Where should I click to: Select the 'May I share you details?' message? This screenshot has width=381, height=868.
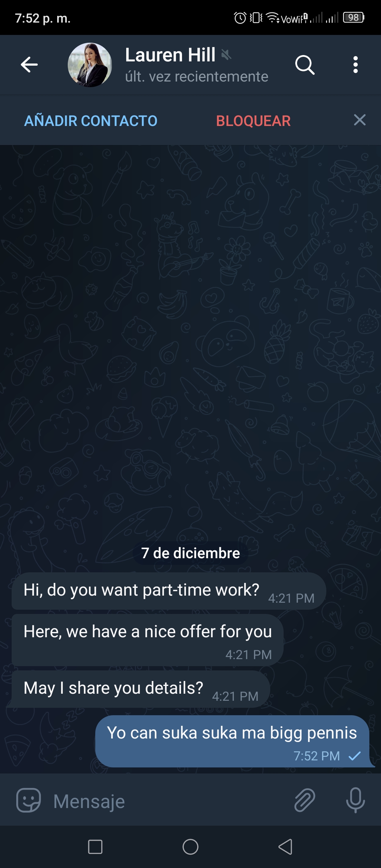coord(141,689)
